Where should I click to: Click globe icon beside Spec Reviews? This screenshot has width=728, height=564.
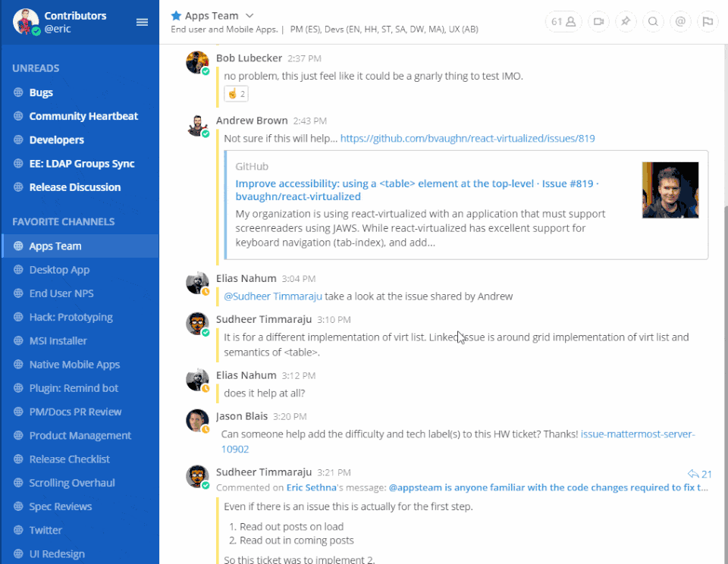point(18,506)
